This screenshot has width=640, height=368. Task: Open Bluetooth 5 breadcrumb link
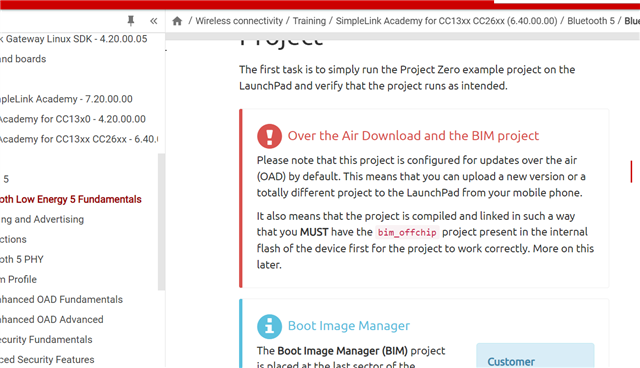[591, 21]
